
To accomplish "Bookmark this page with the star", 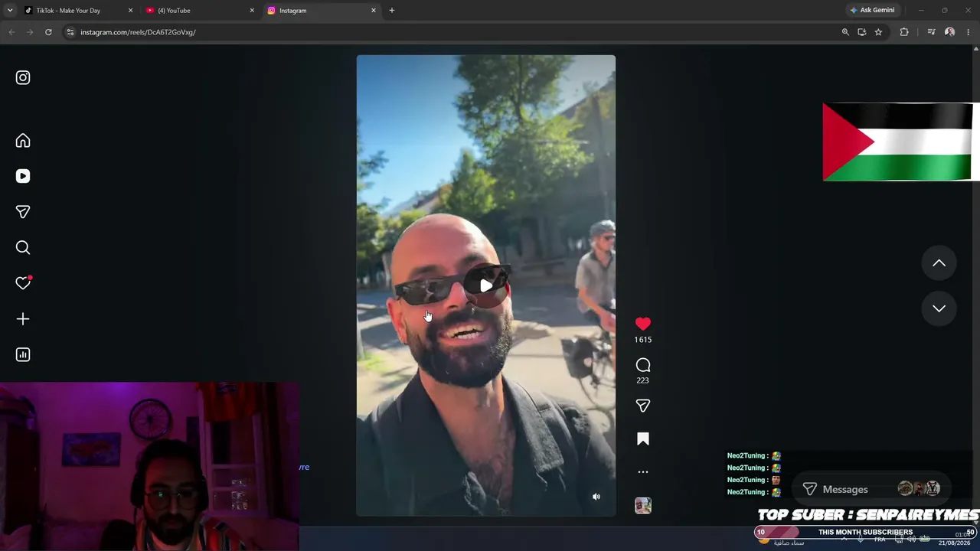I will (x=878, y=32).
